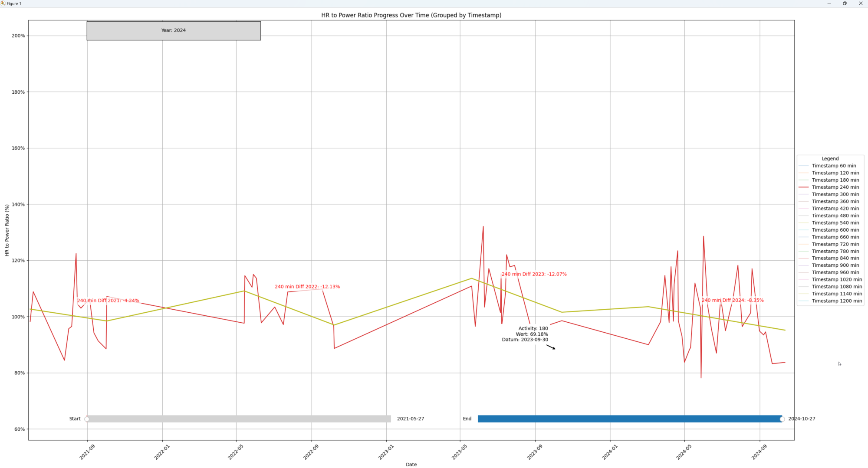Screen dimensions: 868x468
Task: Toggle Timestamp 1080 min legend entry
Action: (x=830, y=287)
